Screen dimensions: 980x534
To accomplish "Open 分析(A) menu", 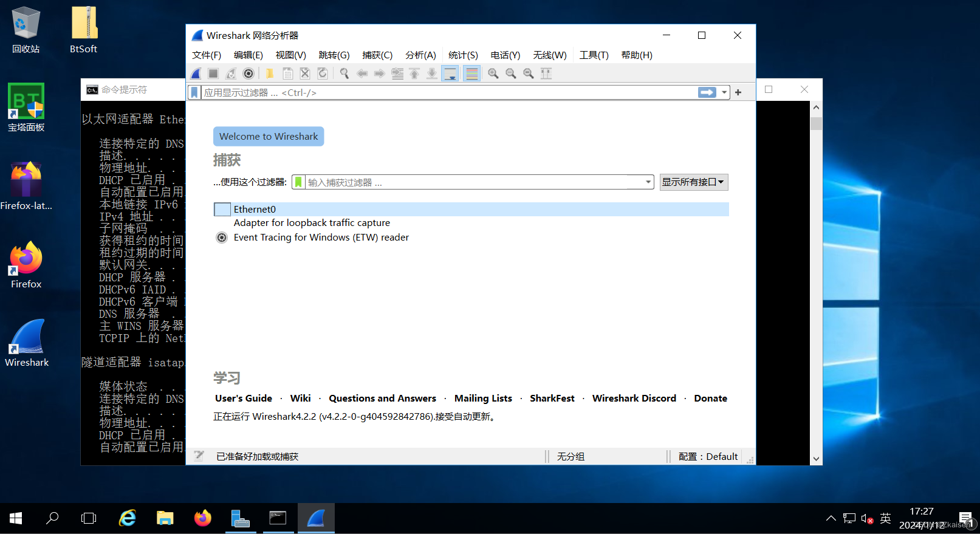I will [x=421, y=55].
